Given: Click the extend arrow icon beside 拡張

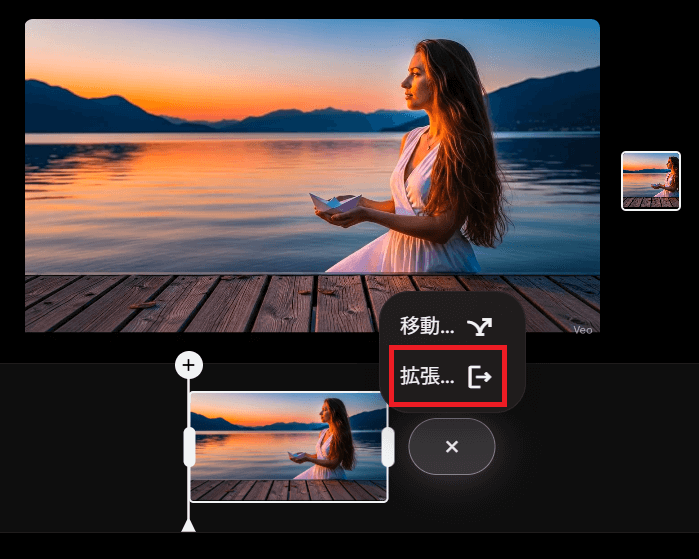Looking at the screenshot, I should point(480,377).
